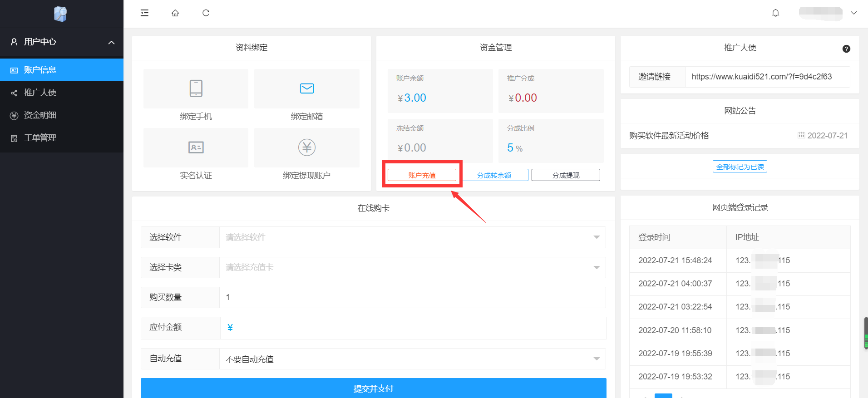Go to home via house icon
868x398 pixels.
[x=175, y=13]
